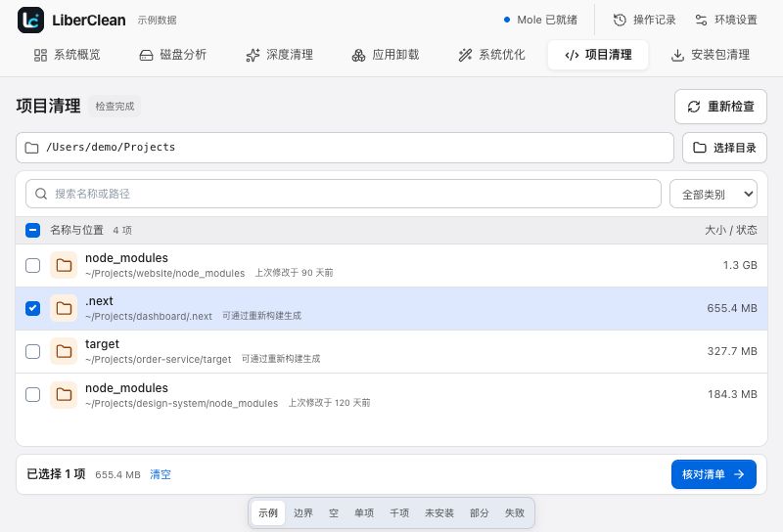Click the 选择目录 button
The width and height of the screenshot is (783, 532).
point(724,148)
